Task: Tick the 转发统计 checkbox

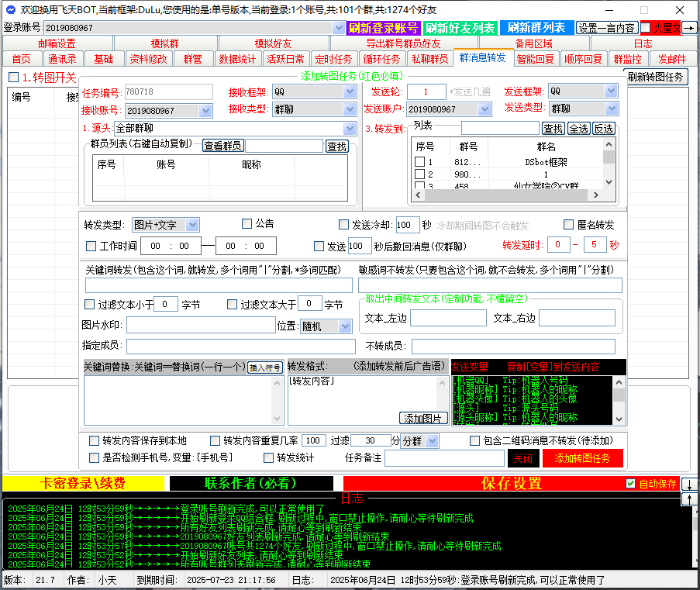Action: coord(268,457)
